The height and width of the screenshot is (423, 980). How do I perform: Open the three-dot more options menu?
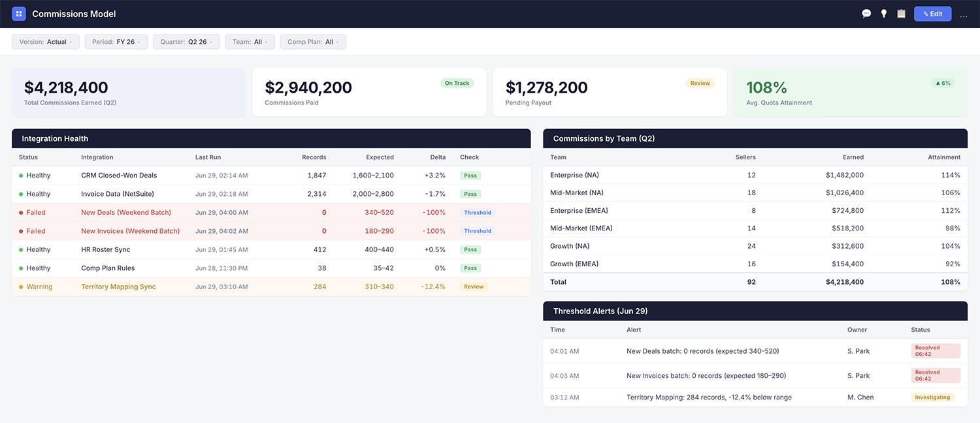tap(964, 14)
